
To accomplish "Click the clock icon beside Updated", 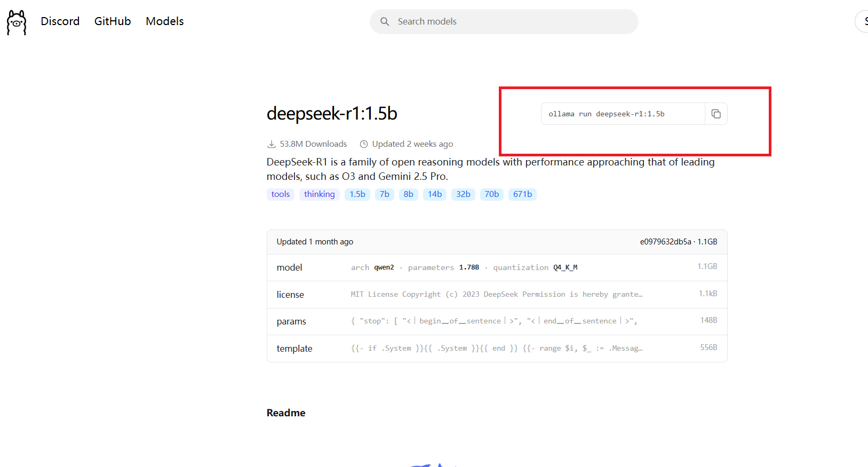I will [x=364, y=144].
